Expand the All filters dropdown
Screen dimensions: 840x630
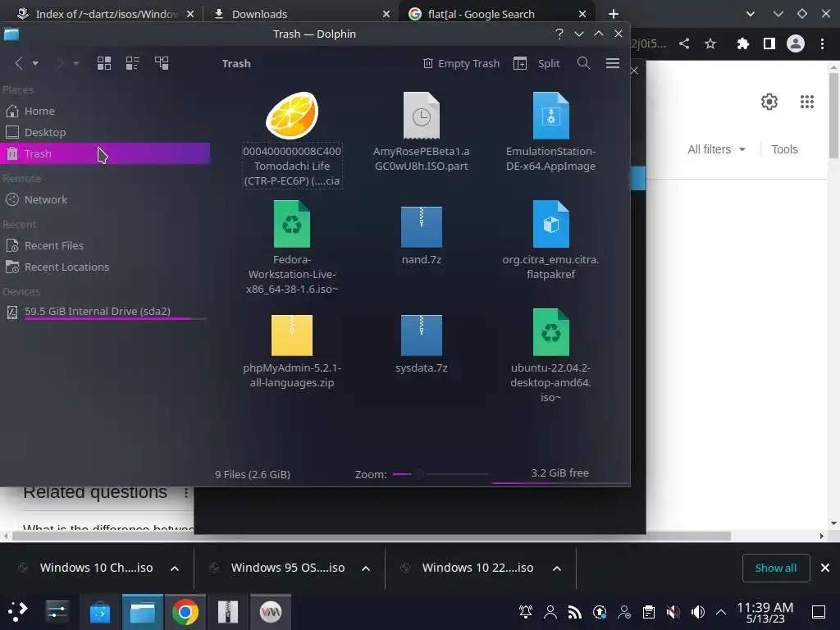point(717,149)
